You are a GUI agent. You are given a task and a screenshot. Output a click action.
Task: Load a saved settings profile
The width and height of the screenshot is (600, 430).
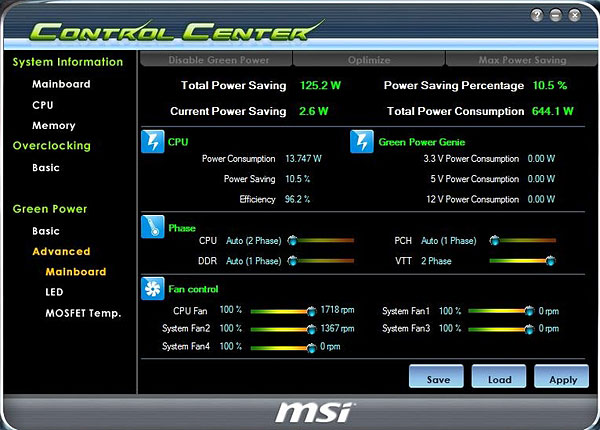tap(499, 376)
